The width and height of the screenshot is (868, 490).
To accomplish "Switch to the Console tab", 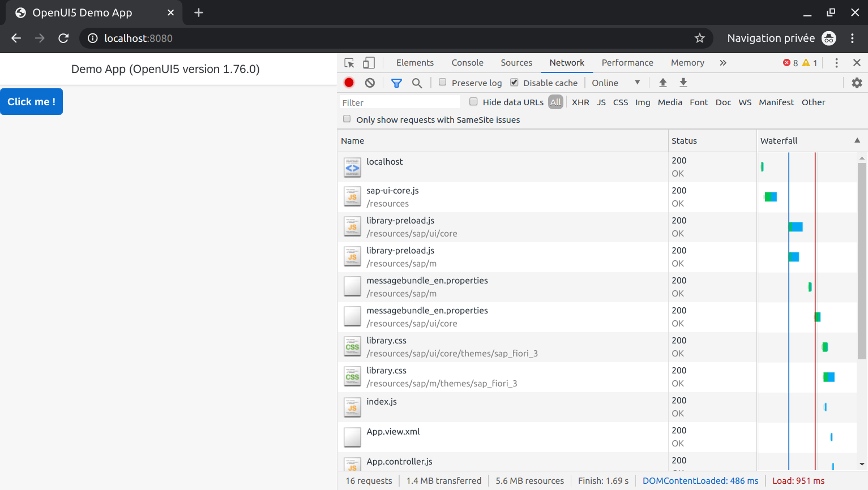I will tap(468, 63).
